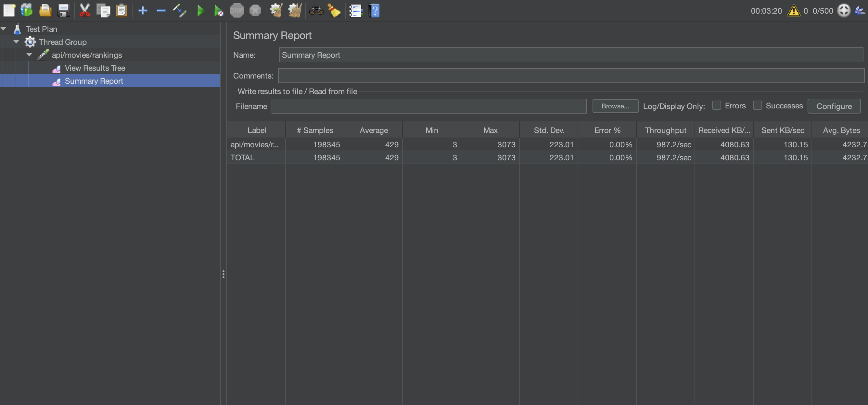Screen dimensions: 868x405
Task: Click the Start no pauses icon
Action: [218, 11]
